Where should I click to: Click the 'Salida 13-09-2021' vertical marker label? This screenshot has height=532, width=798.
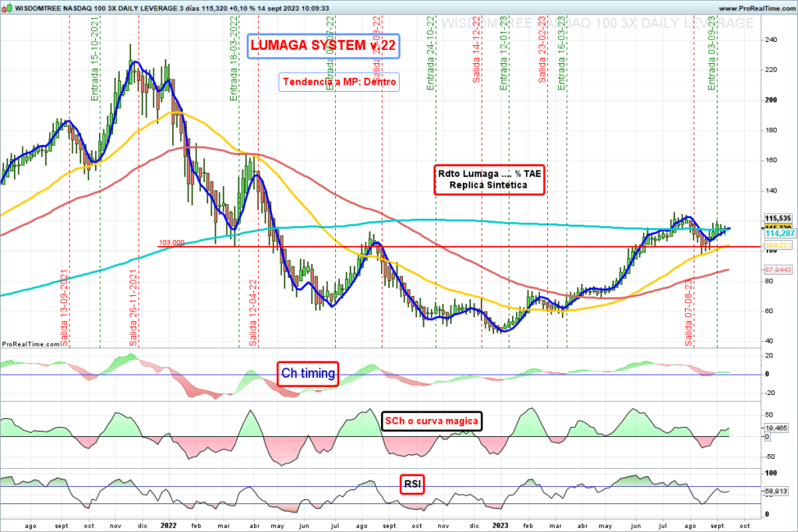pyautogui.click(x=64, y=308)
